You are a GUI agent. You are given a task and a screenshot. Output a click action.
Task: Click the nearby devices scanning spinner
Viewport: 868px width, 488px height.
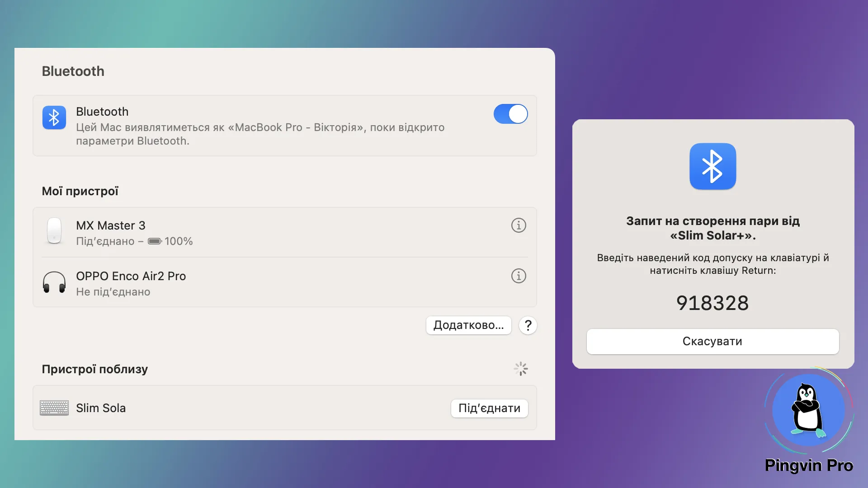pyautogui.click(x=521, y=369)
